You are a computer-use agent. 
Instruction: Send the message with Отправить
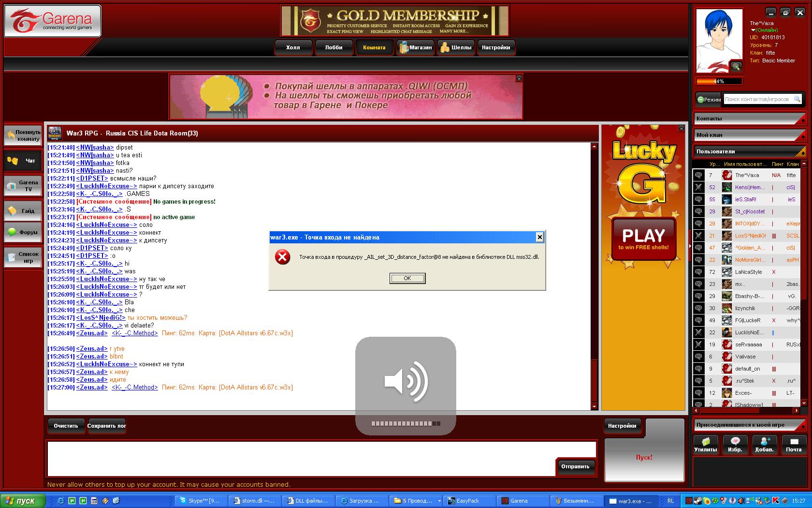[575, 466]
